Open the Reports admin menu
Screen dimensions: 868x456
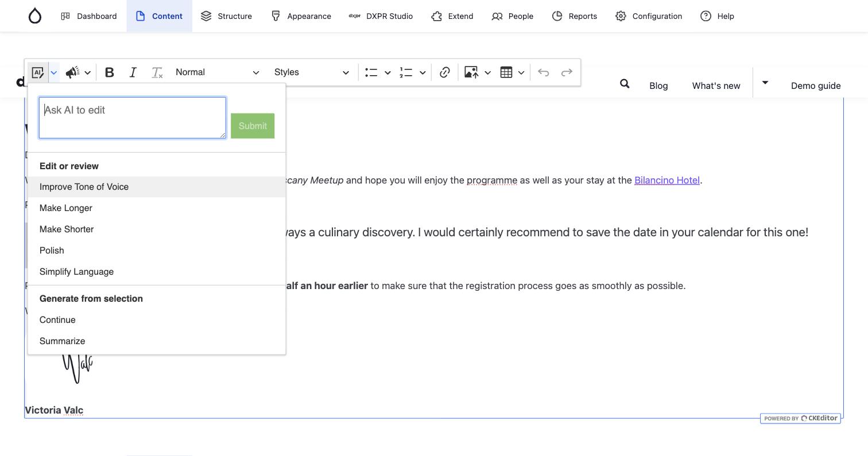pos(574,16)
